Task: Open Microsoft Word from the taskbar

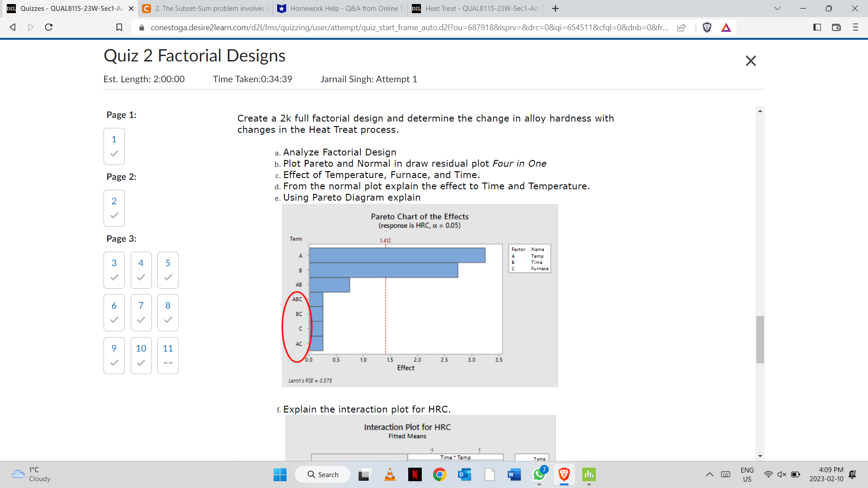Action: 513,474
